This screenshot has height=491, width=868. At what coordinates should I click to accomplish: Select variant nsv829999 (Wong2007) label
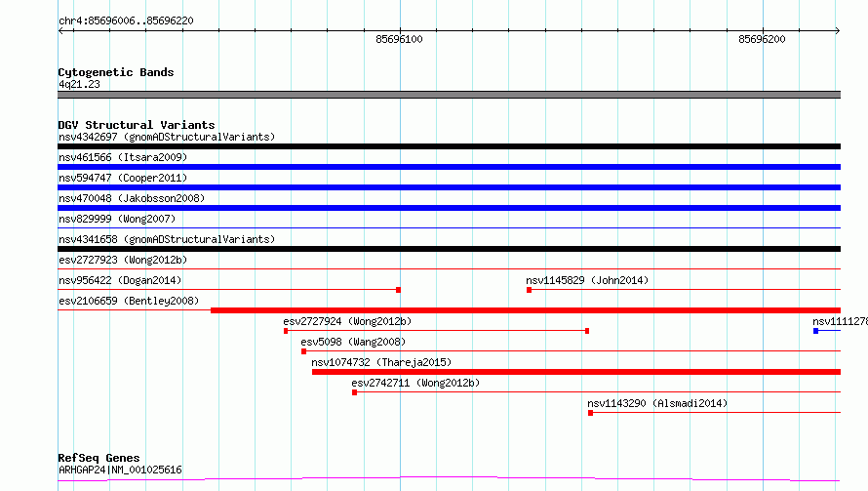117,219
